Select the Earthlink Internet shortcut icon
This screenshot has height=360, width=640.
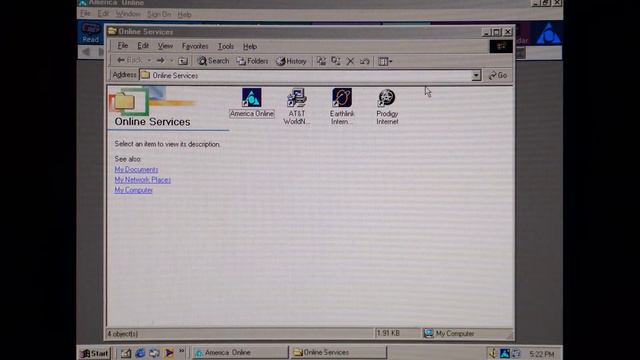[x=342, y=98]
